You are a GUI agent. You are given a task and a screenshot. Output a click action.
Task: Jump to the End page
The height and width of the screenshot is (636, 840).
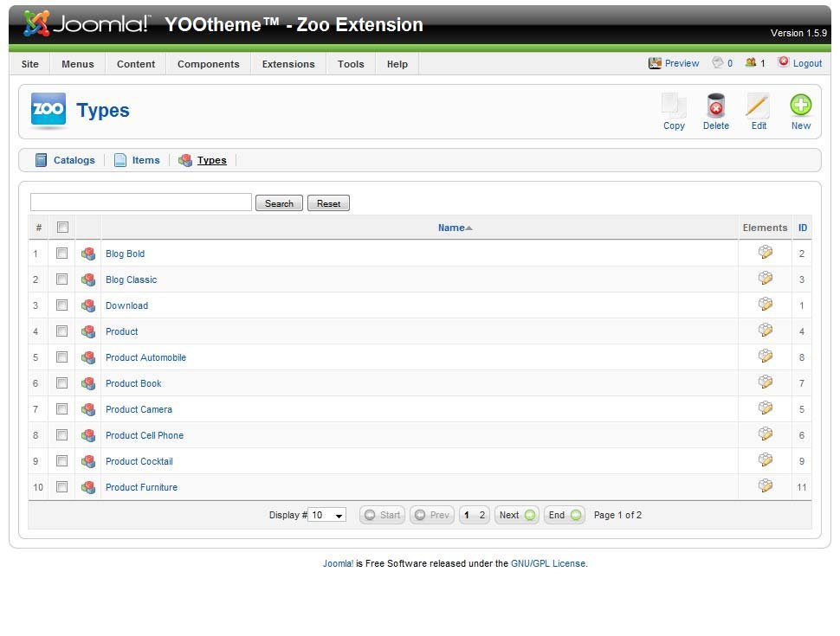coord(564,515)
